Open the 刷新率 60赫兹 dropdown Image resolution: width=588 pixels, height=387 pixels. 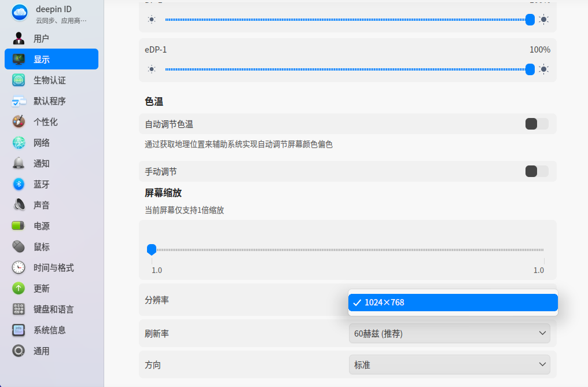point(450,333)
